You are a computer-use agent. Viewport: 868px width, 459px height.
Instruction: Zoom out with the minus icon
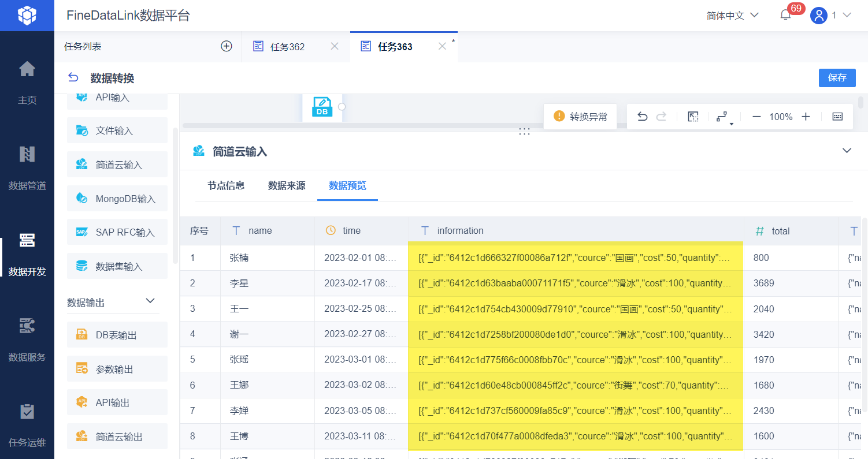coord(756,117)
